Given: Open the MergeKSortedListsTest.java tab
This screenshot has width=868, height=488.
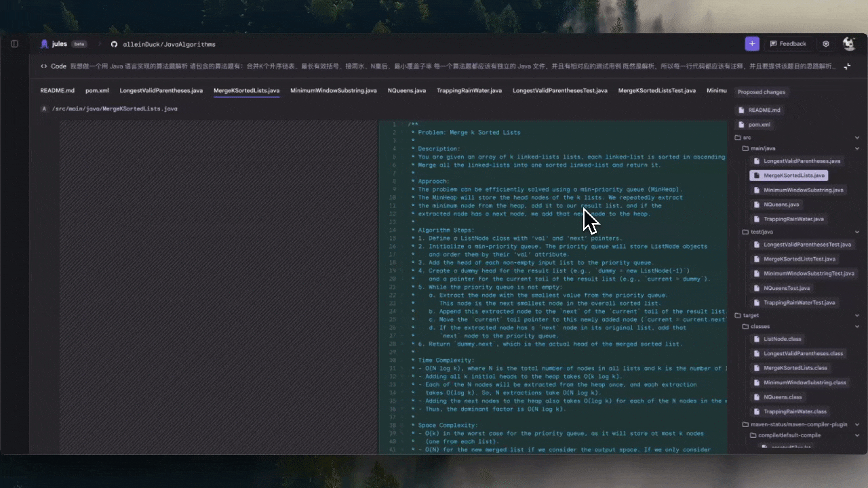Looking at the screenshot, I should [657, 90].
